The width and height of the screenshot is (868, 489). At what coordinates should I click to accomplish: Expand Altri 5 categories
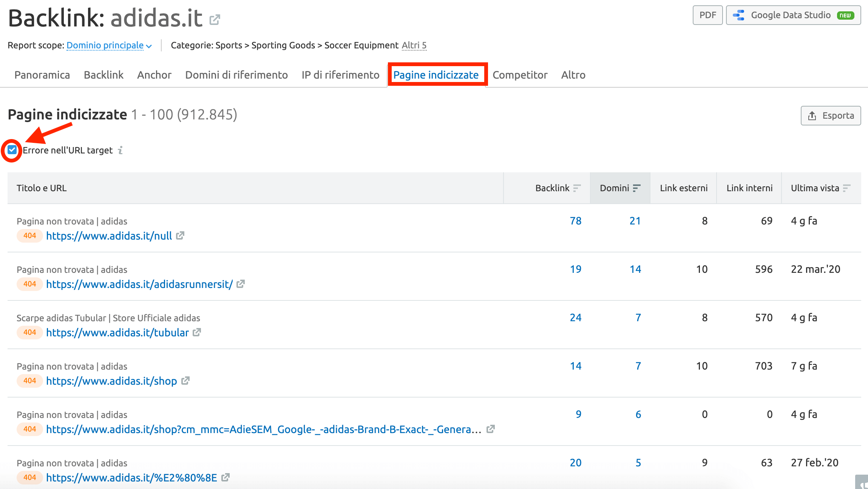click(414, 45)
